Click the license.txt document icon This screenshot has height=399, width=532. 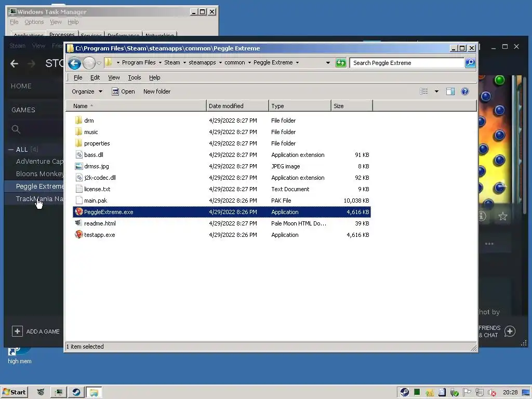pyautogui.click(x=79, y=189)
